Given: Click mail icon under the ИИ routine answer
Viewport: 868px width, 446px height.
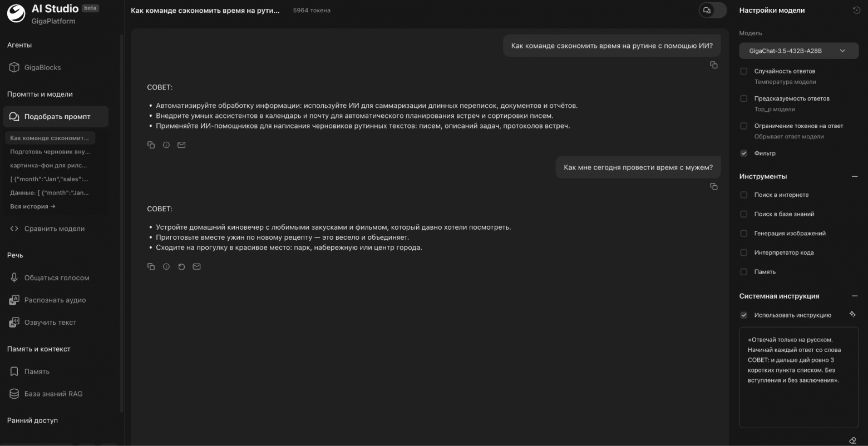Looking at the screenshot, I should point(181,145).
